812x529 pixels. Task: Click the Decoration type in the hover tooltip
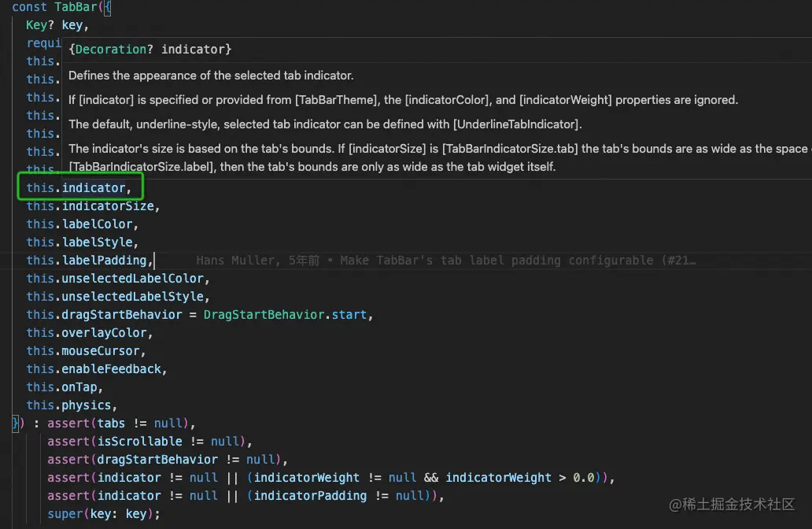tap(109, 49)
